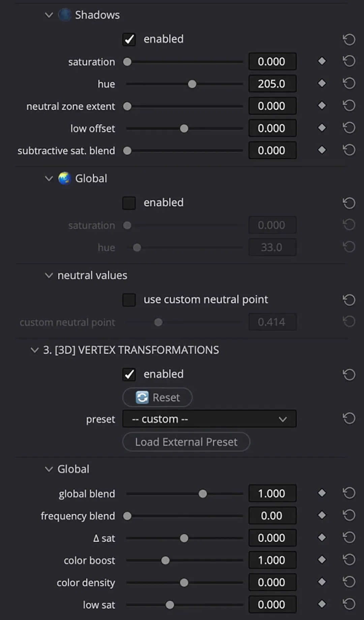Reset the neutral zone extent parameter
Screen dimensions: 364x620
[x=349, y=106]
